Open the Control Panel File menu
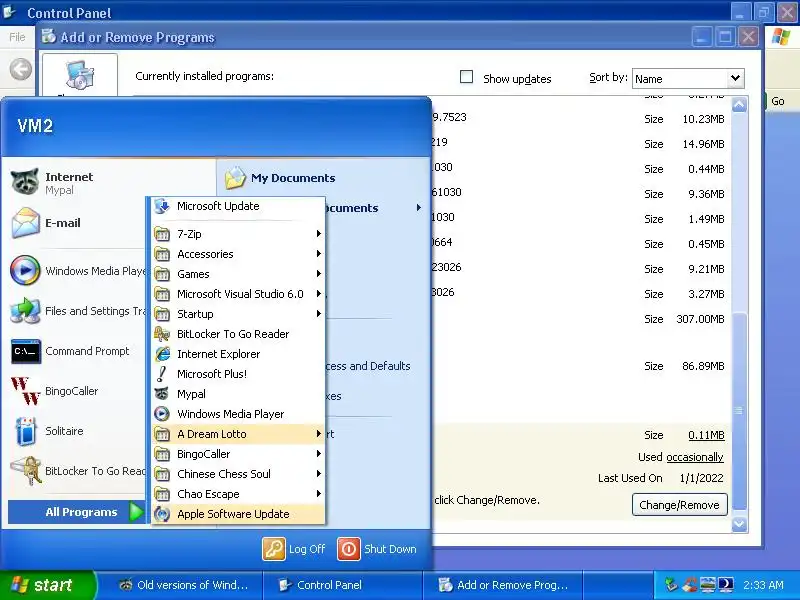 click(x=17, y=37)
